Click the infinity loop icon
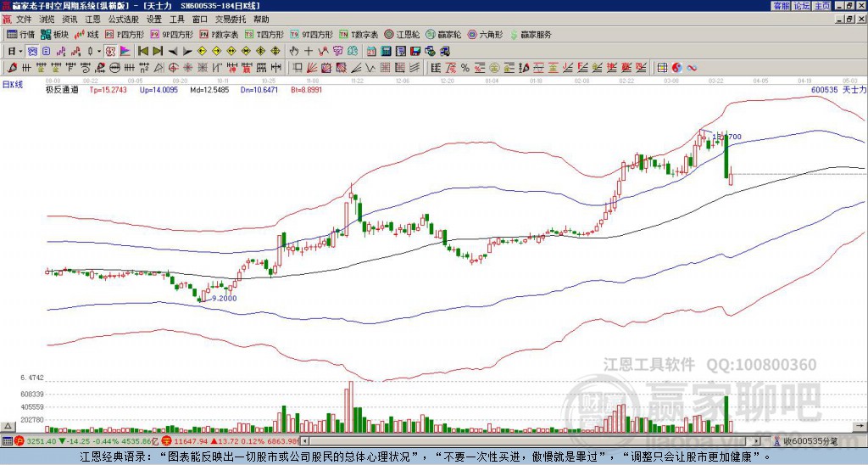The image size is (868, 465). point(692,68)
